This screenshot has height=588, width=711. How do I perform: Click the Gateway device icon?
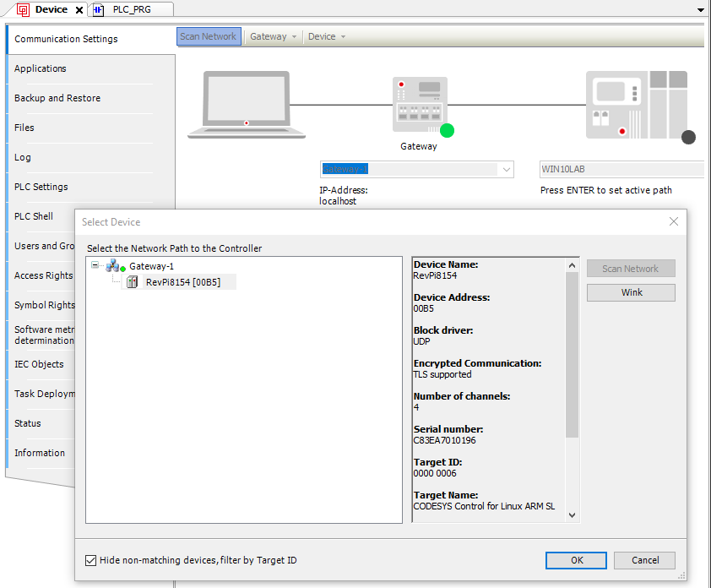click(x=419, y=103)
